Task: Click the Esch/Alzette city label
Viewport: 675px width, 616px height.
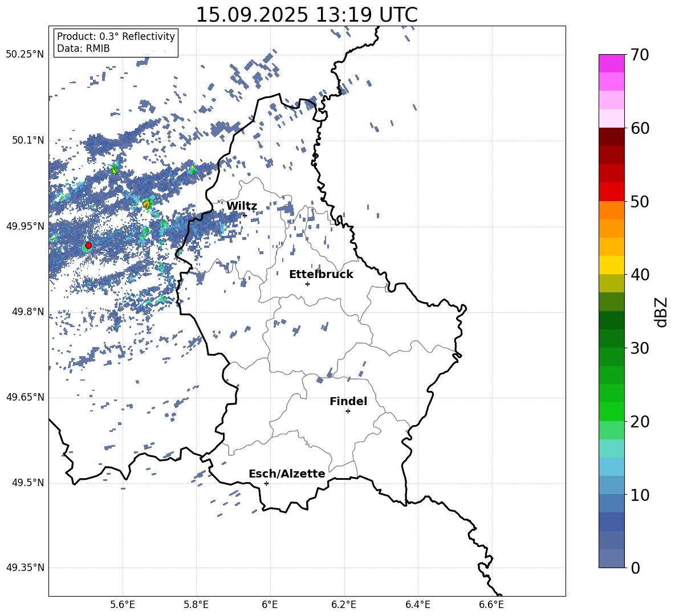Action: point(287,474)
